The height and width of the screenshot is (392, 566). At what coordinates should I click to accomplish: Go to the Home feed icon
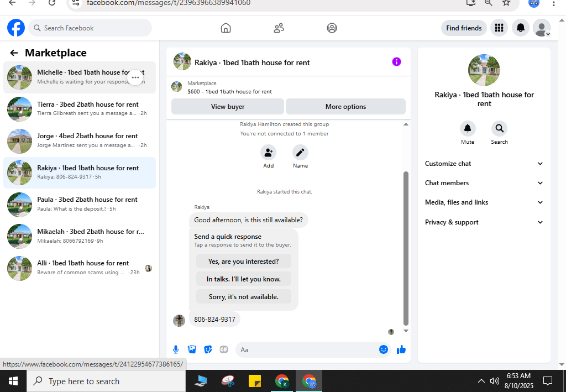[226, 28]
